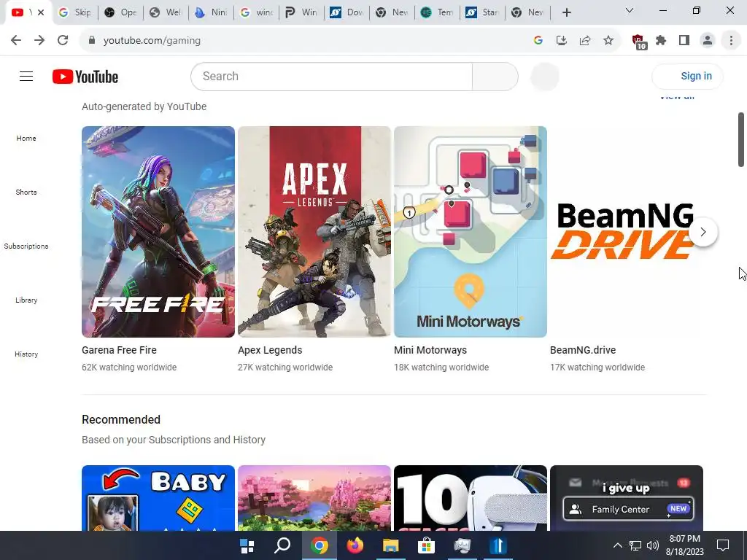Open the Mini Motorways game card
Viewport: 747px width, 560px height.
(x=471, y=231)
